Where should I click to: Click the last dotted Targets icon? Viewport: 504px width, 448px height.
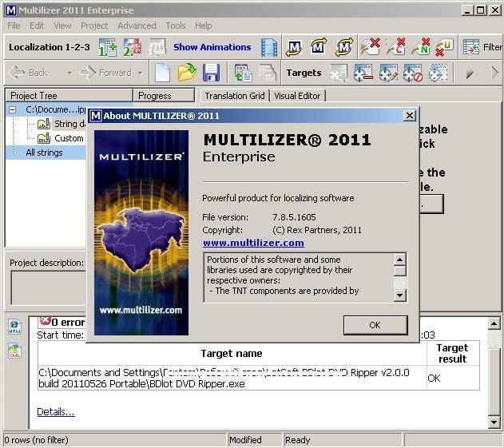[x=439, y=73]
